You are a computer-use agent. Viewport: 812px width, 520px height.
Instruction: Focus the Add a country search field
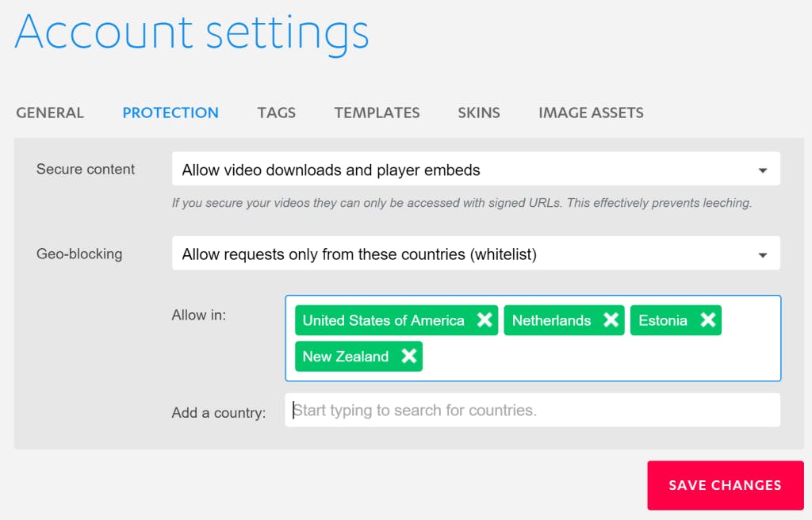coord(532,410)
